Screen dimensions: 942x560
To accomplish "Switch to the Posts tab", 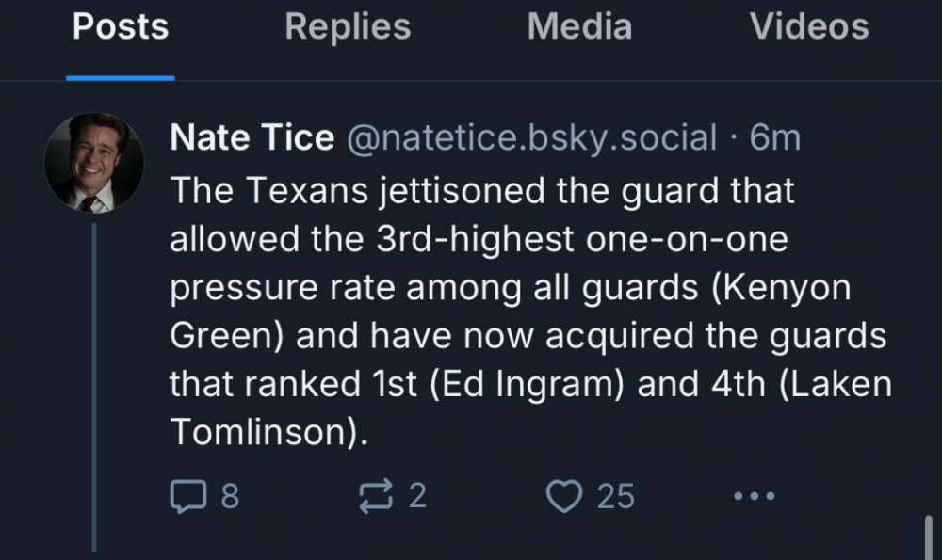I will tap(121, 26).
